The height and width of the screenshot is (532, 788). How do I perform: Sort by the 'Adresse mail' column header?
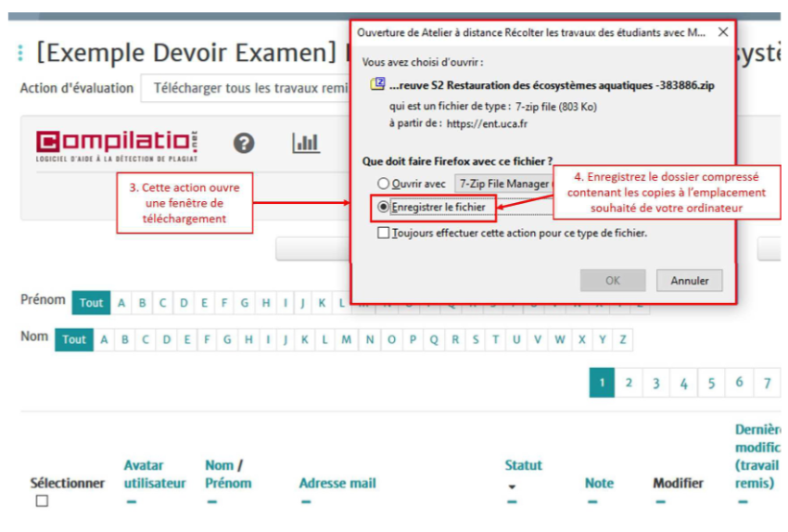coord(337,483)
